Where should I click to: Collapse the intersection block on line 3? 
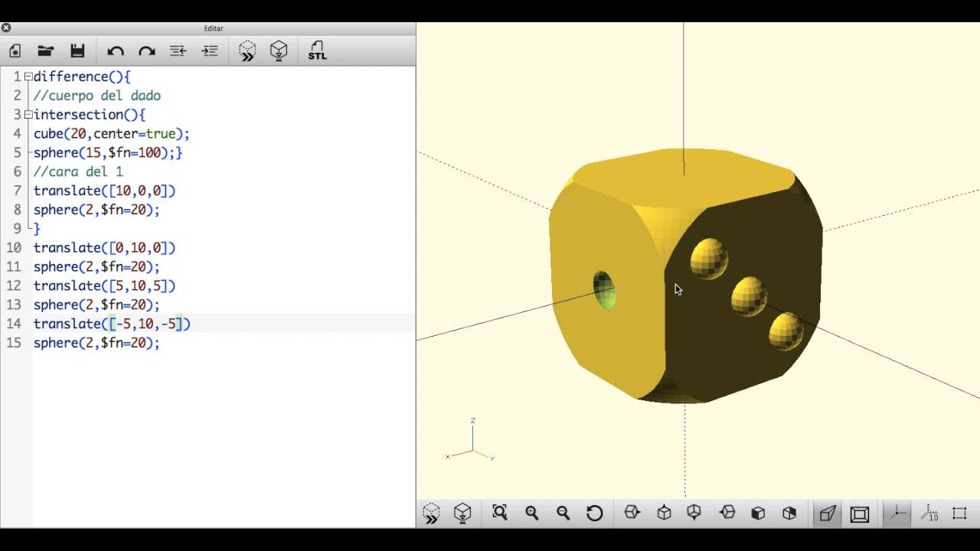click(28, 114)
